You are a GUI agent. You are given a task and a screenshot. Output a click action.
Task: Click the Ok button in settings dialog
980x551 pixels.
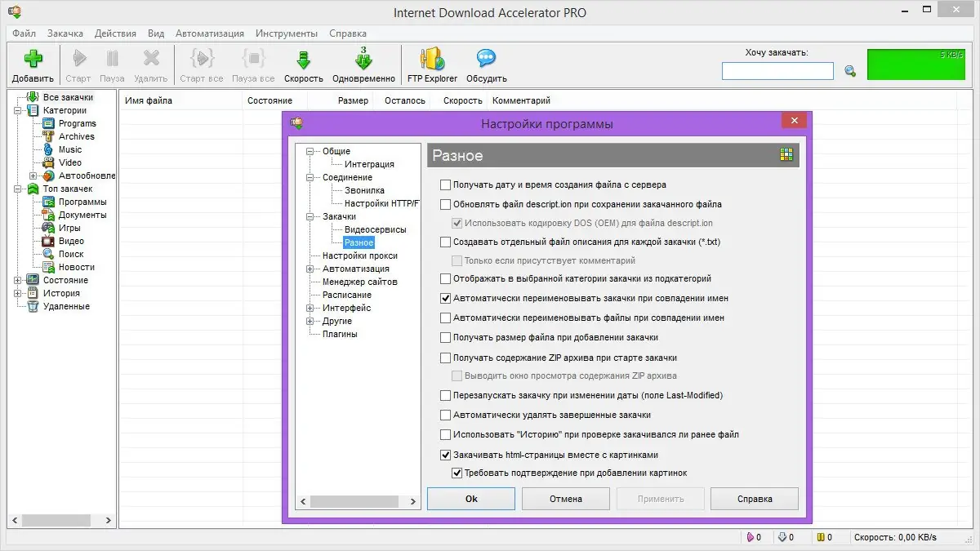(471, 499)
